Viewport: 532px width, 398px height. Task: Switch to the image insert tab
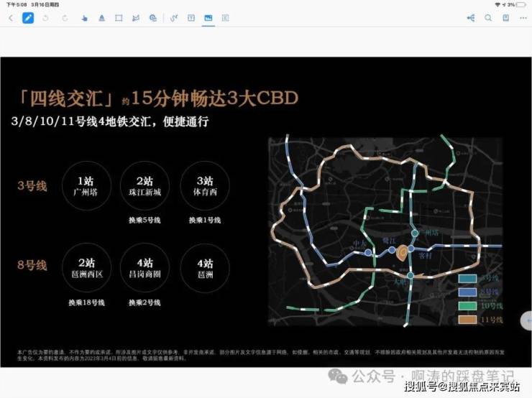point(208,18)
